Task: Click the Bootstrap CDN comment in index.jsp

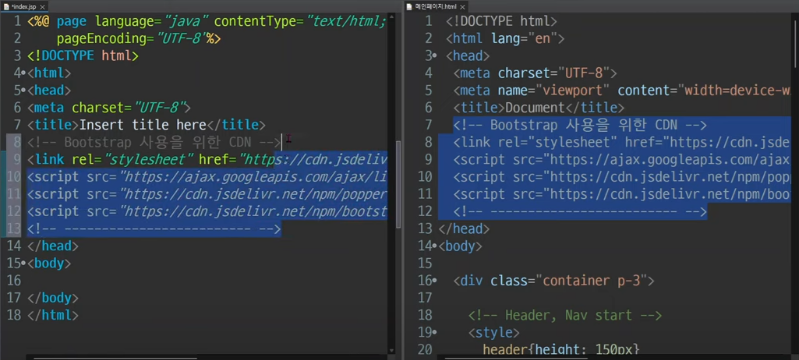Action: 154,143
